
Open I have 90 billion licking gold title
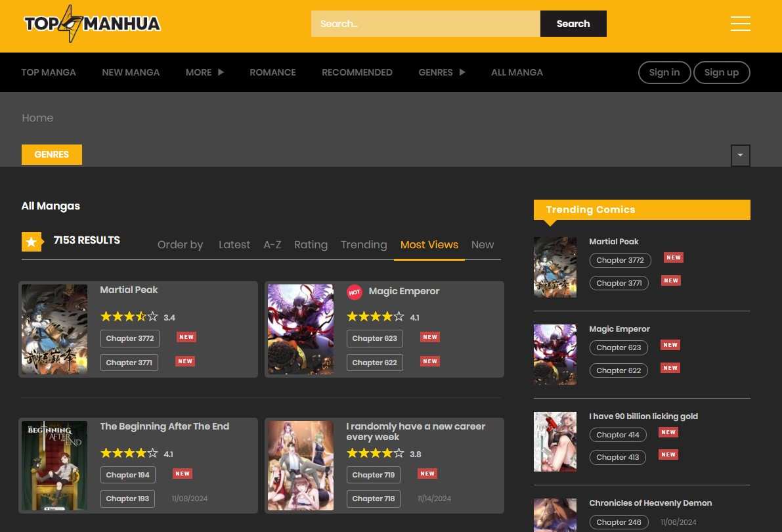click(643, 416)
